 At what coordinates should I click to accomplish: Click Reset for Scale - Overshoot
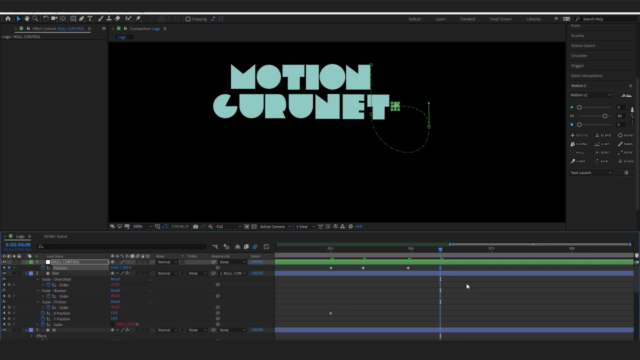[115, 279]
